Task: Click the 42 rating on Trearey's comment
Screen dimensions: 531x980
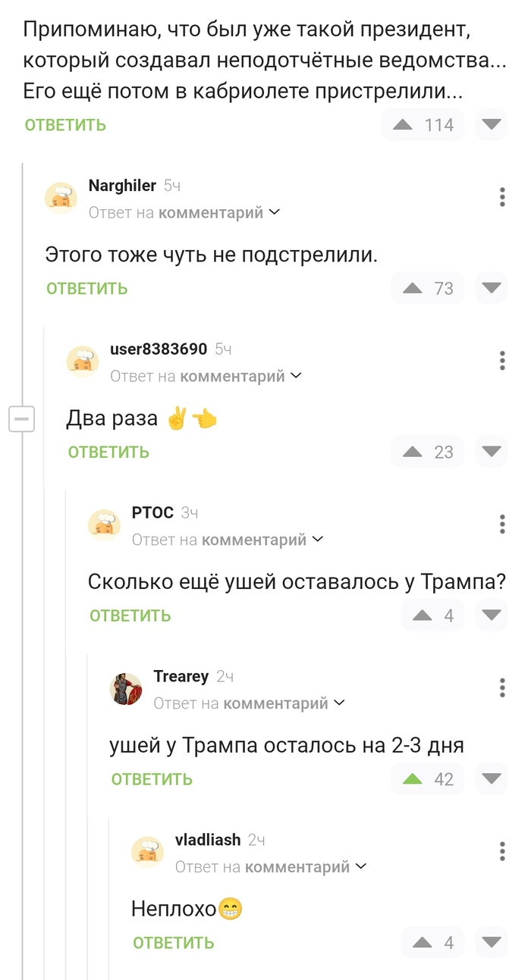Action: point(444,778)
